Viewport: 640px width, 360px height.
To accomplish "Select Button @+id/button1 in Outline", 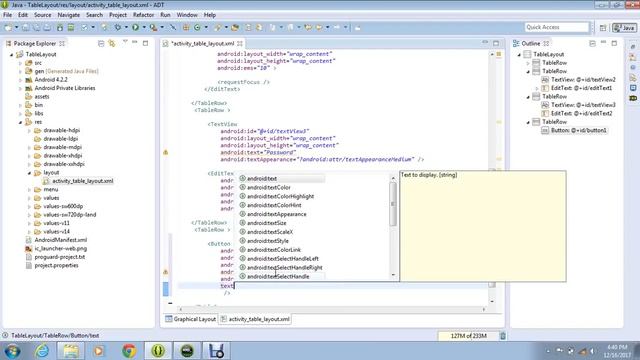I will pyautogui.click(x=578, y=131).
